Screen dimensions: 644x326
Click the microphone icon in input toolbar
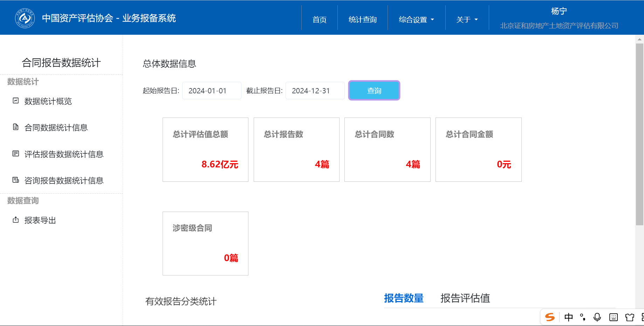click(x=597, y=317)
